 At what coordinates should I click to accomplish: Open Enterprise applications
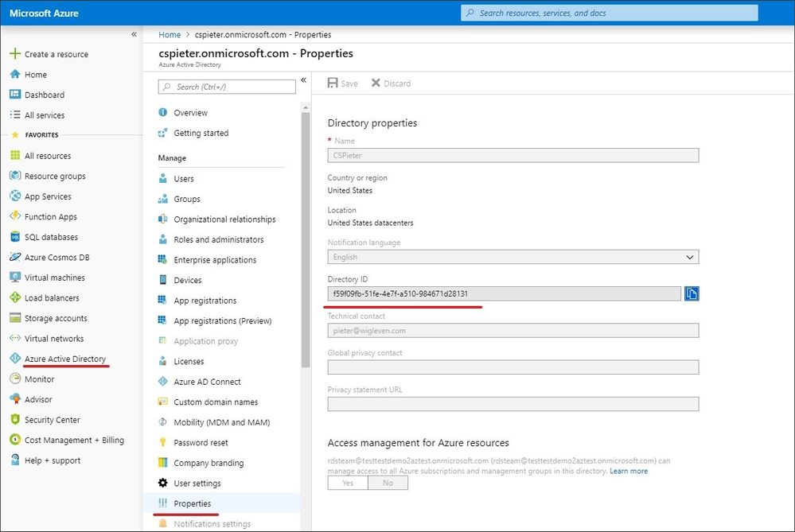[215, 259]
